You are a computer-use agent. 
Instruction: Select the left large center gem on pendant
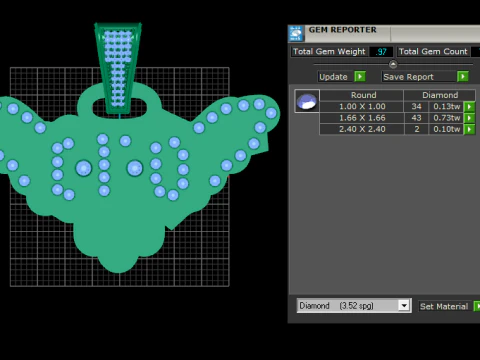tap(84, 168)
